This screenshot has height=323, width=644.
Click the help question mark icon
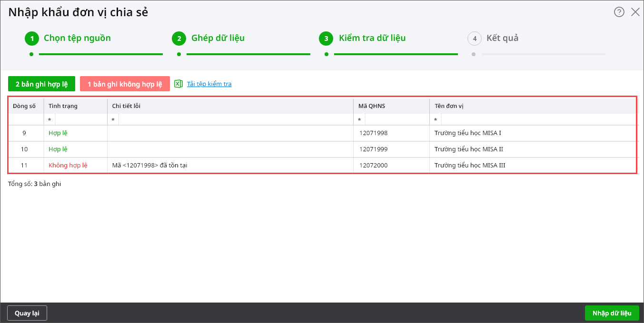click(619, 12)
